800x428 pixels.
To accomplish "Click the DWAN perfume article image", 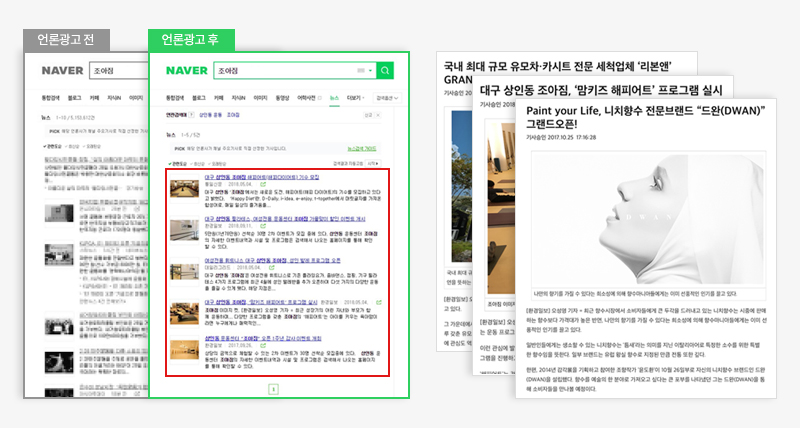I will 648,220.
